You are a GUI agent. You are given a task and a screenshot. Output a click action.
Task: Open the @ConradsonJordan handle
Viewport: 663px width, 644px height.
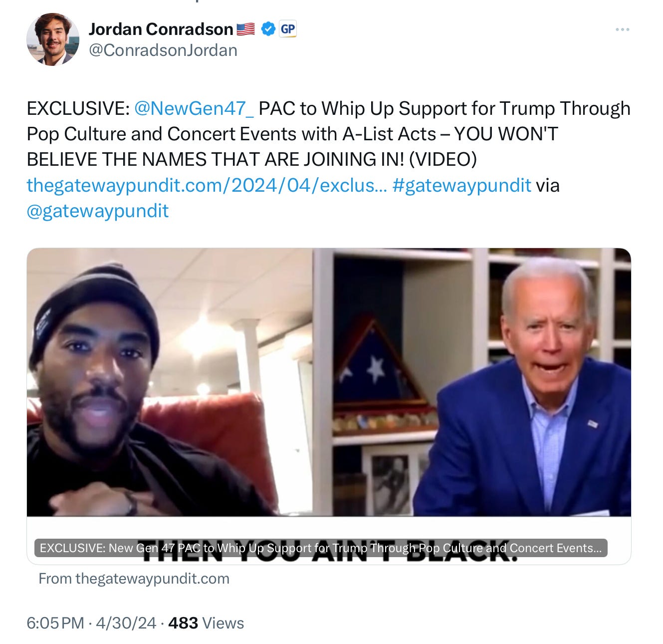(163, 50)
